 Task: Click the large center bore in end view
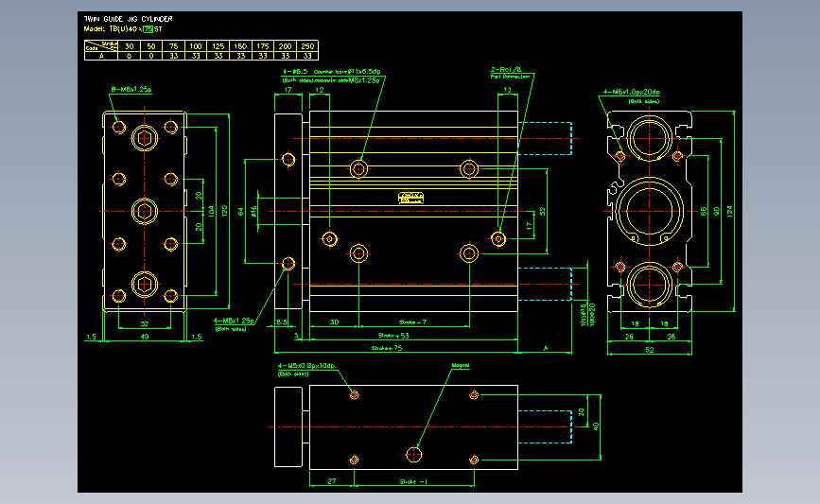pyautogui.click(x=650, y=211)
